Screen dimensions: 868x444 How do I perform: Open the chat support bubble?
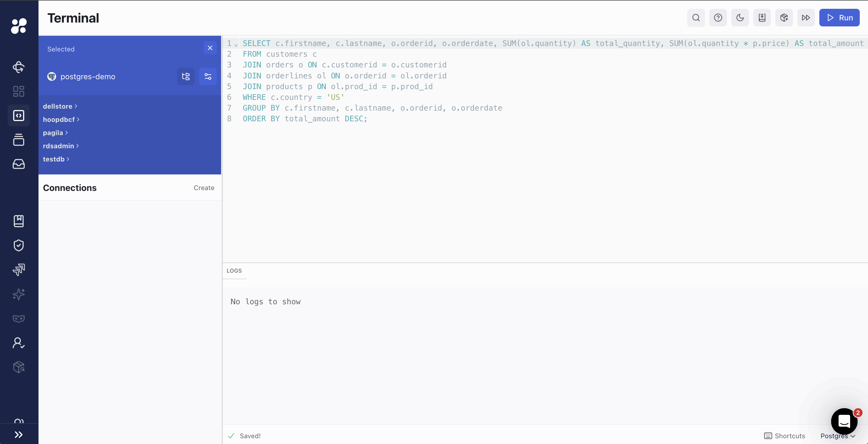[844, 421]
